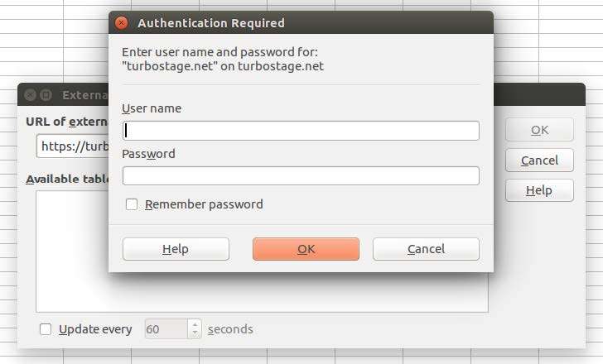603x364 pixels.
Task: Click the Authentication Required title bar
Action: coord(301,22)
